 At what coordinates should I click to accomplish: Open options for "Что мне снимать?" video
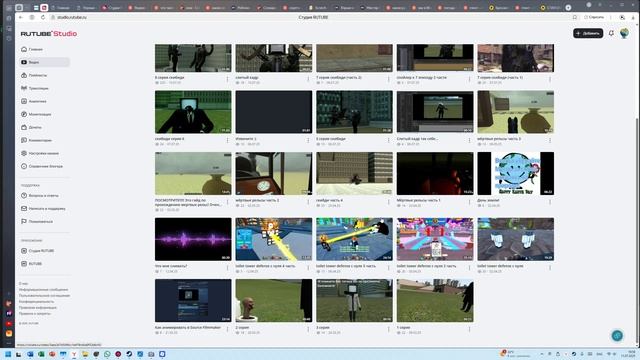tap(227, 268)
